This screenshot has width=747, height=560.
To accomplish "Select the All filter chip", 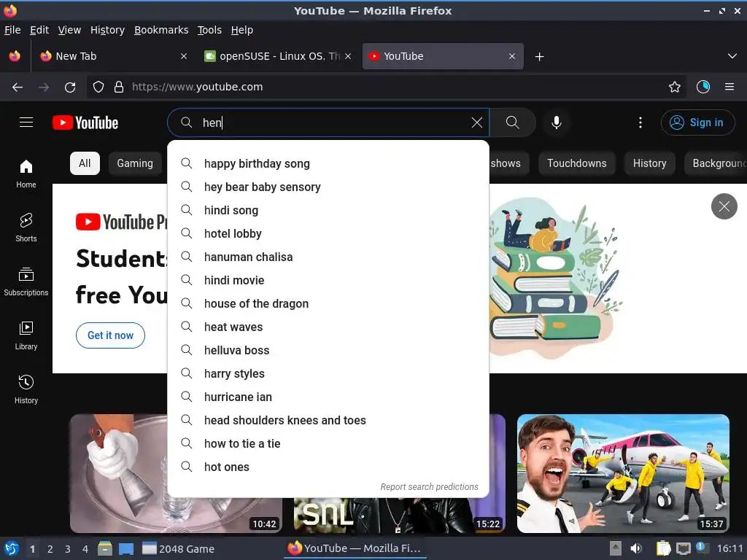I will tap(85, 163).
